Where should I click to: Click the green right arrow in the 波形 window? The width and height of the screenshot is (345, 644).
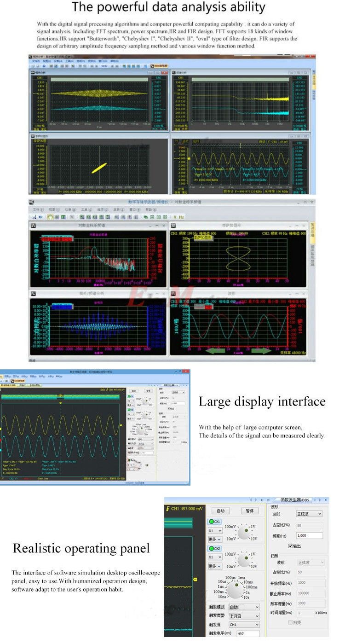tap(261, 350)
